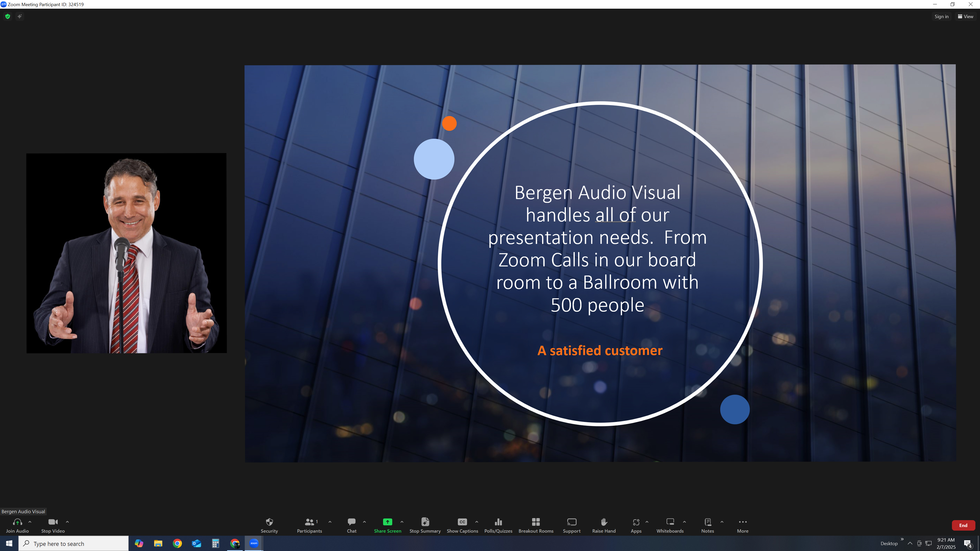
Task: Click the Sign in button
Action: (941, 16)
